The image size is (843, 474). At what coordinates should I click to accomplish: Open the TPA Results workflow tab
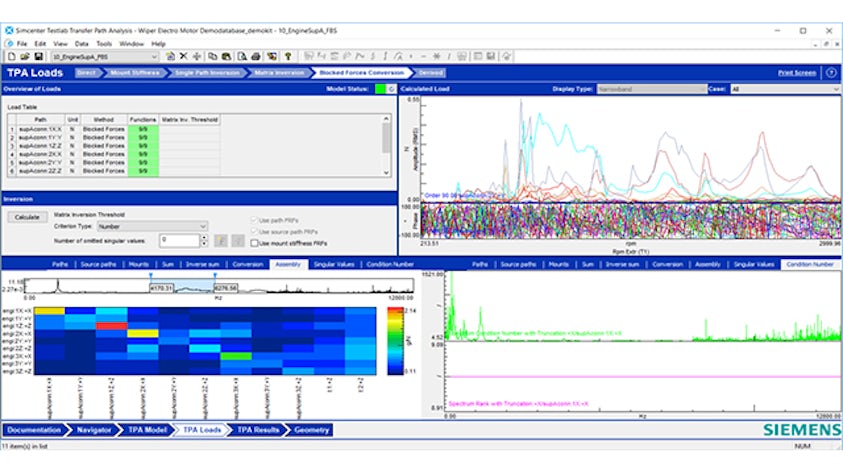click(x=258, y=430)
